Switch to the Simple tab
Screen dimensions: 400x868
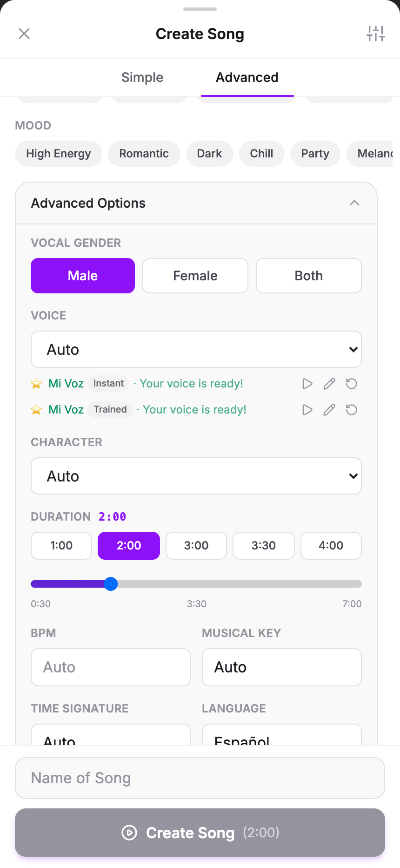point(142,77)
